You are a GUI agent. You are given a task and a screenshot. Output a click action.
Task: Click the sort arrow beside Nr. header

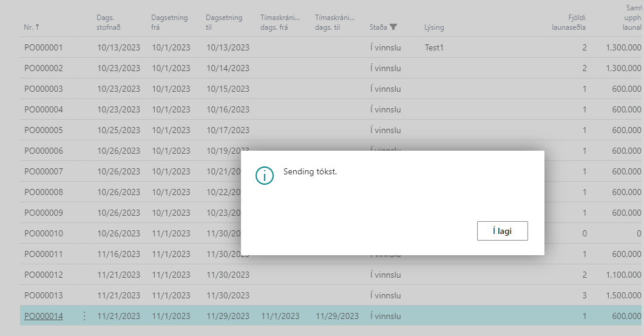(x=38, y=27)
